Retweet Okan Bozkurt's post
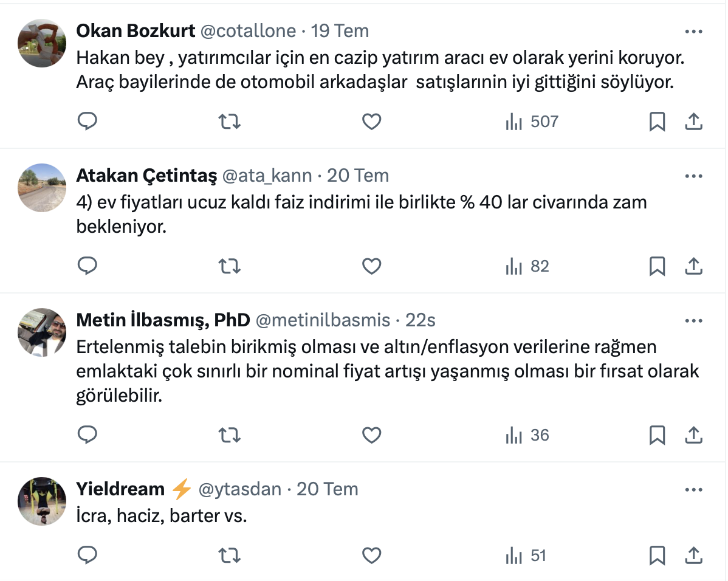The image size is (728, 581). click(229, 122)
